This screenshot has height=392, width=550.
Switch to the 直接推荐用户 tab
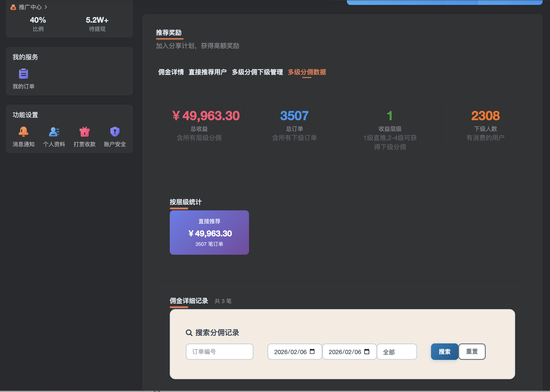[x=207, y=72]
